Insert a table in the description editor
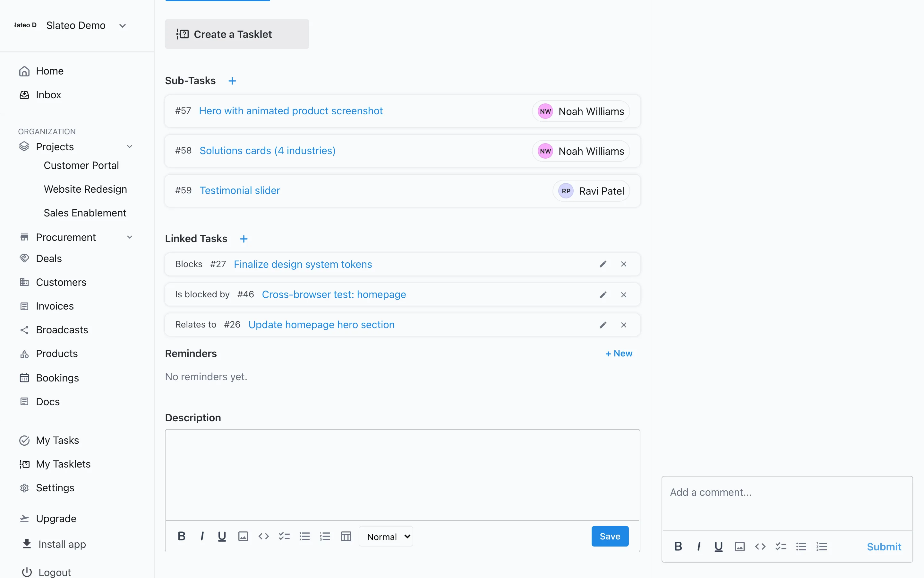924x578 pixels. click(346, 536)
